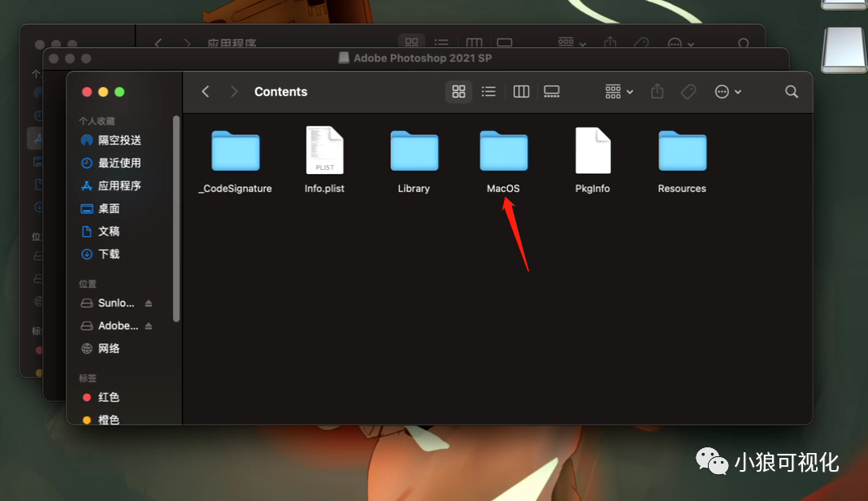Switch to list view
Viewport: 868px width, 501px height.
coord(488,91)
